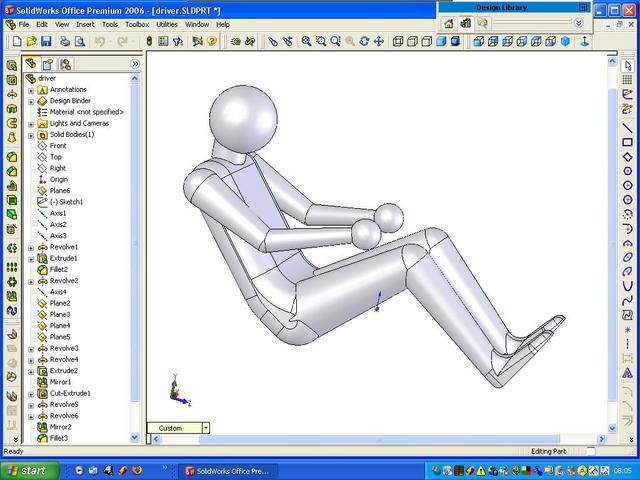Select Fillet3 in the feature tree
Image resolution: width=640 pixels, height=480 pixels.
point(59,438)
